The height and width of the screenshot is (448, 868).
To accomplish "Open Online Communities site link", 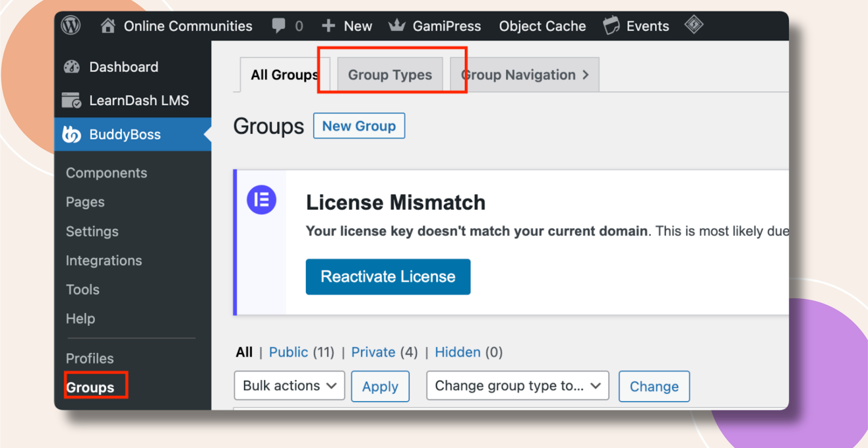I will coord(188,26).
